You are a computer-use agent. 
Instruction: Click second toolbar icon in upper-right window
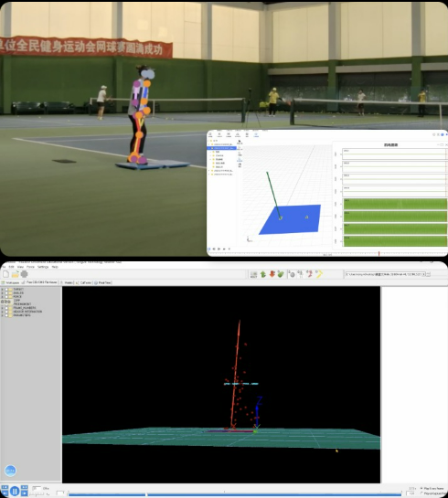tap(219, 134)
